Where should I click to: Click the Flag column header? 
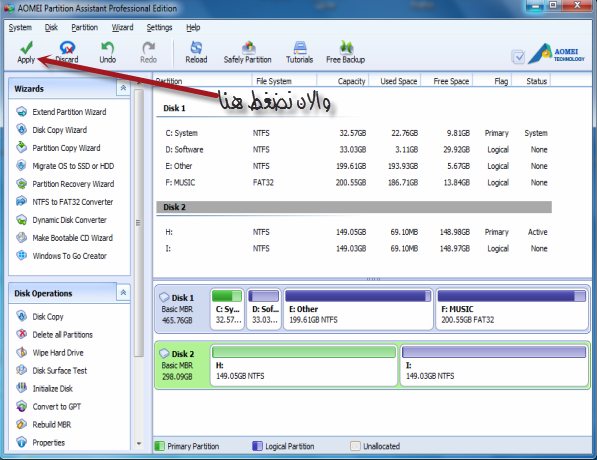492,81
